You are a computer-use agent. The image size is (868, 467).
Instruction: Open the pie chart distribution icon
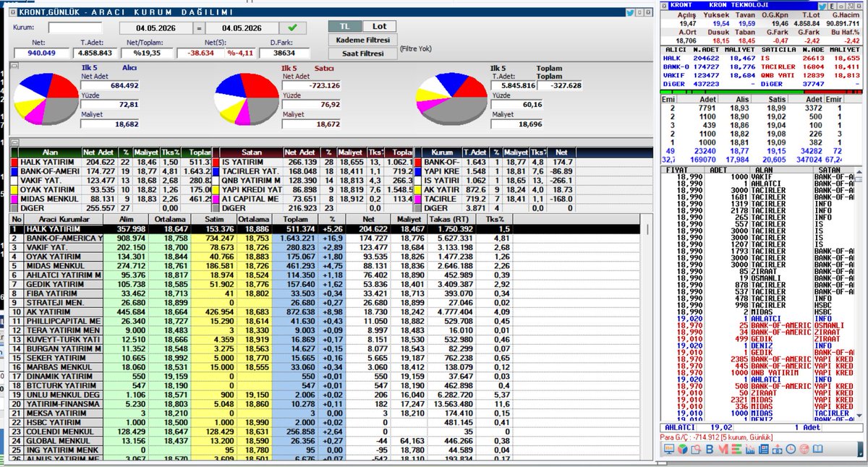click(x=682, y=449)
